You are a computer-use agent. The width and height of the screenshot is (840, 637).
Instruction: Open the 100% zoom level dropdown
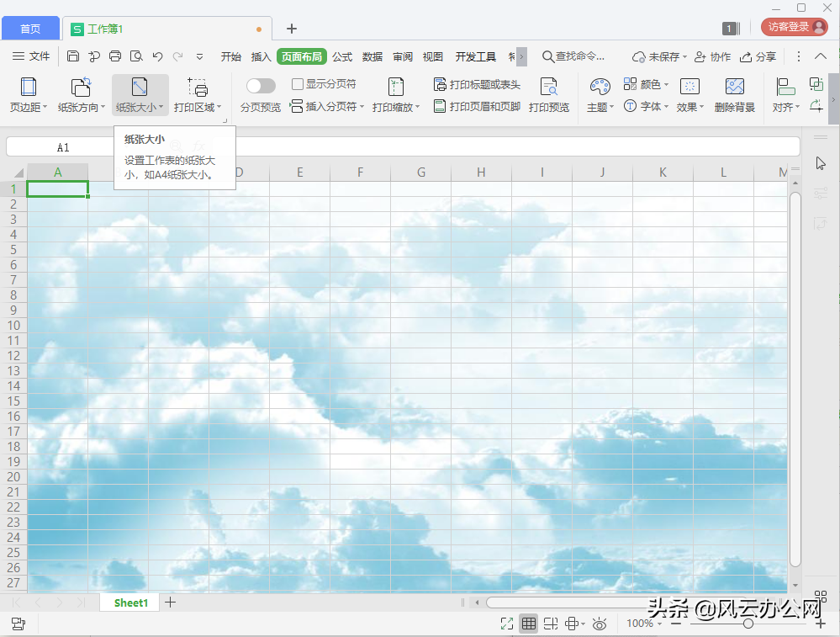[643, 624]
